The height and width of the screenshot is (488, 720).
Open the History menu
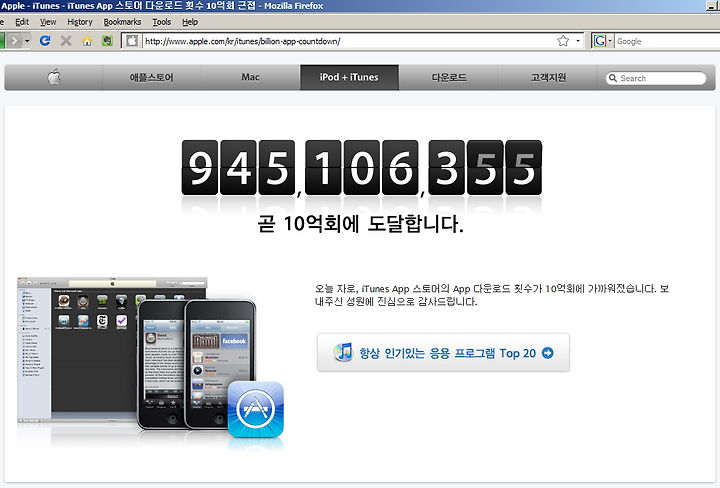pyautogui.click(x=80, y=22)
